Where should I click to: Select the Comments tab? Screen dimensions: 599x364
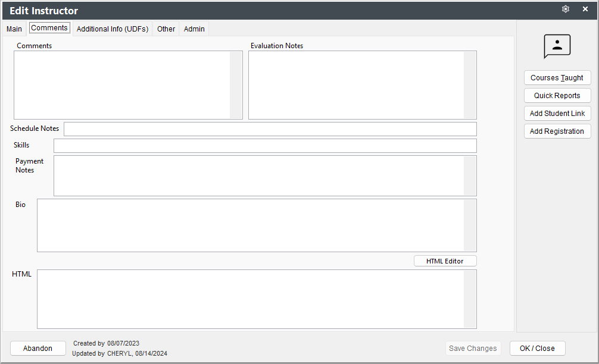tap(49, 28)
